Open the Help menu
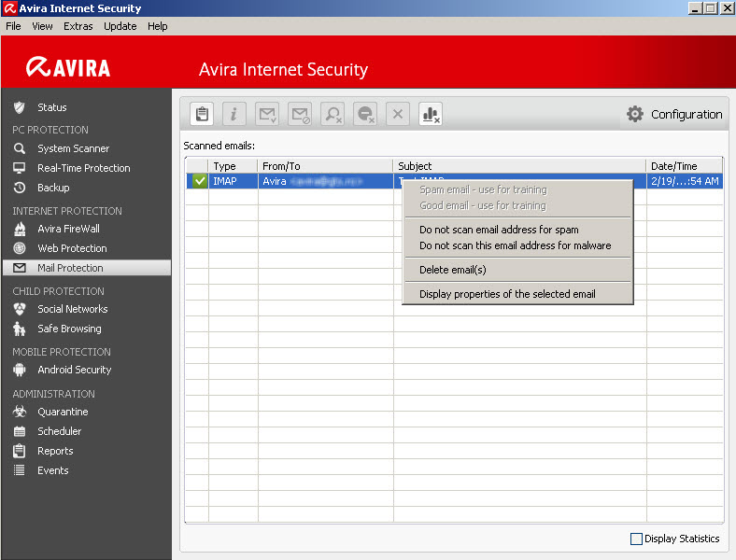Screen dimensions: 736x560 coord(157,26)
